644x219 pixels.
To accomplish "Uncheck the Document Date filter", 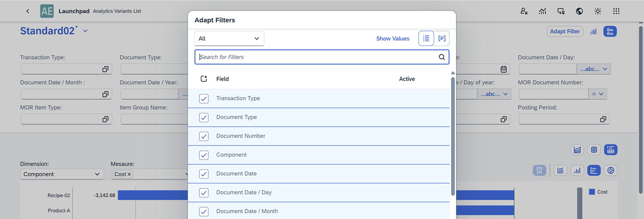I will [x=204, y=174].
